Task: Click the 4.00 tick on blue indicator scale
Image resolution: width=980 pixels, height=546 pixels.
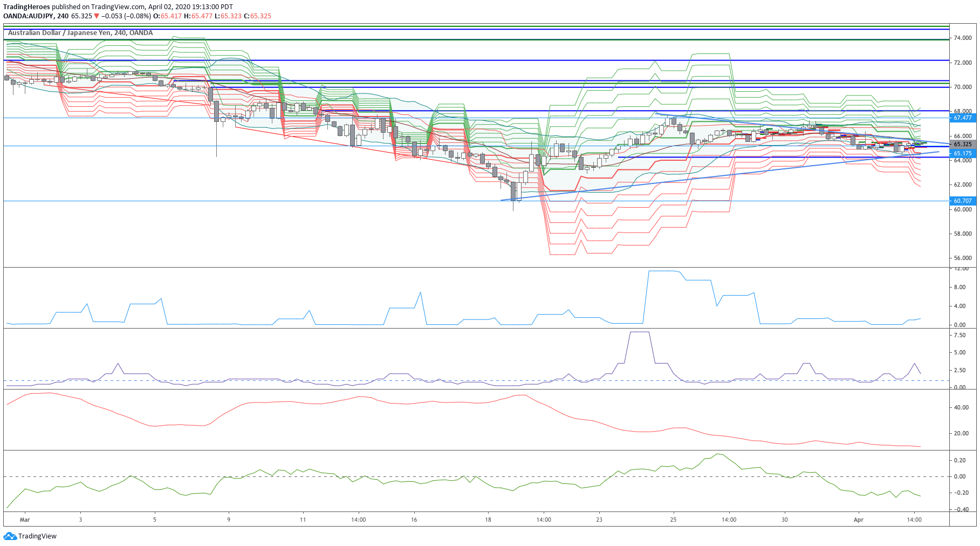Action: pos(960,306)
